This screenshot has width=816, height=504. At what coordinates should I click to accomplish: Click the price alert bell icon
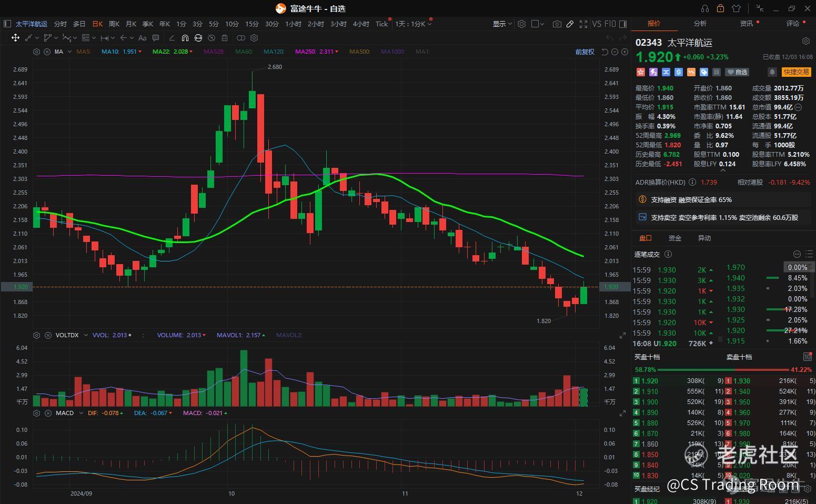coord(772,72)
